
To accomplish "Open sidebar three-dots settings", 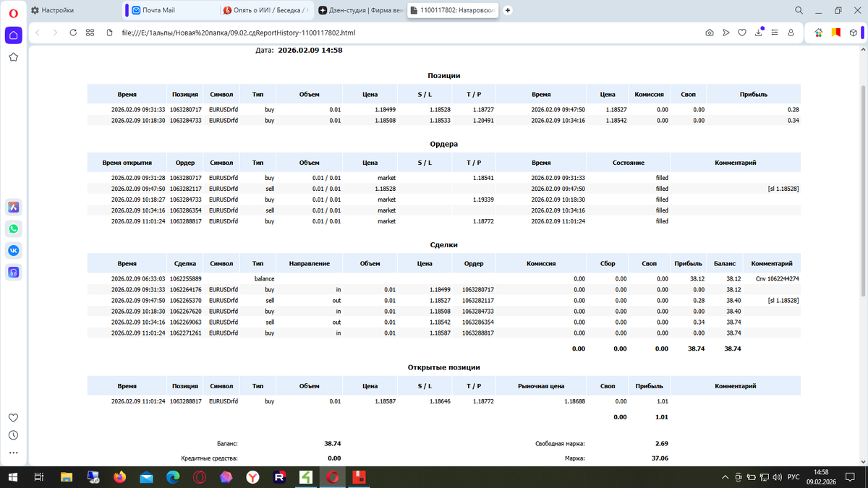I will pos(13,454).
